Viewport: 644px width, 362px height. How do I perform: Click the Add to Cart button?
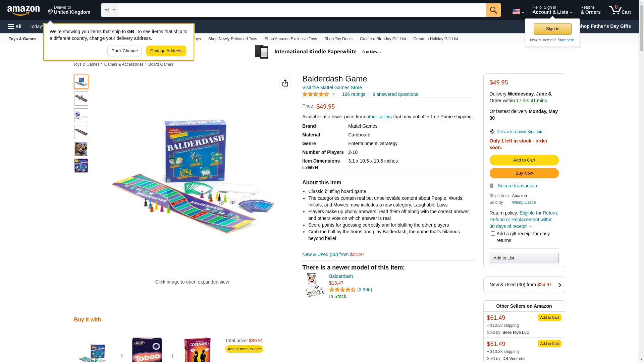[524, 160]
